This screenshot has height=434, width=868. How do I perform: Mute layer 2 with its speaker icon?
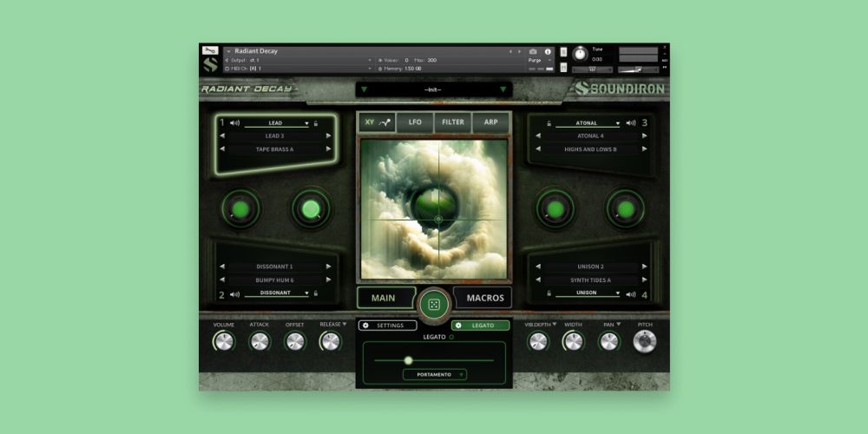point(234,294)
